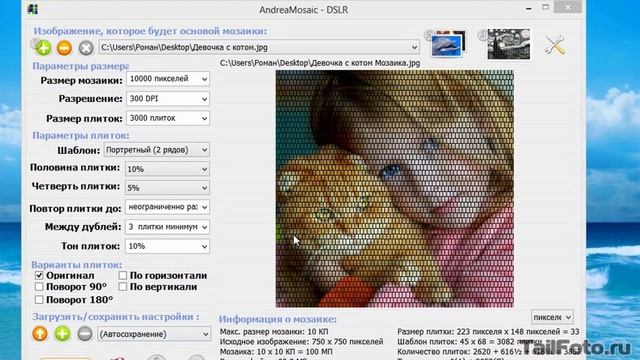The image size is (640, 360).
Task: Open the dolphin photo tile collection icon
Action: pos(447,44)
